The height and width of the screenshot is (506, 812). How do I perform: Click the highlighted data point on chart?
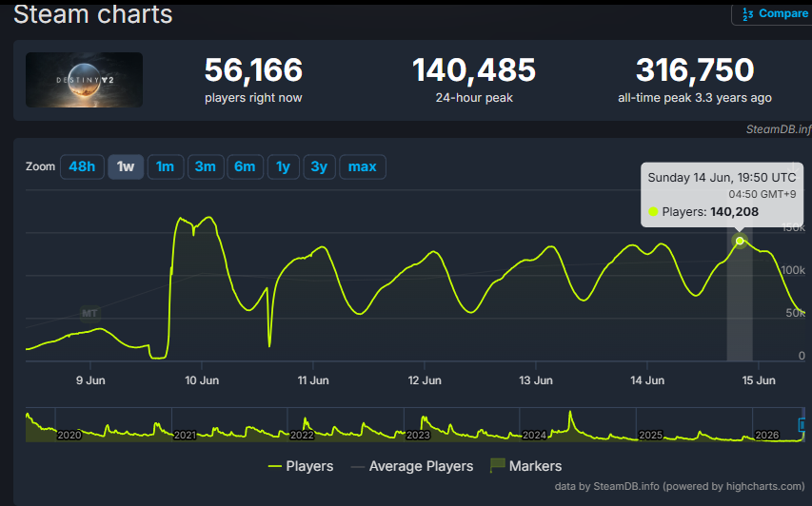(x=740, y=241)
